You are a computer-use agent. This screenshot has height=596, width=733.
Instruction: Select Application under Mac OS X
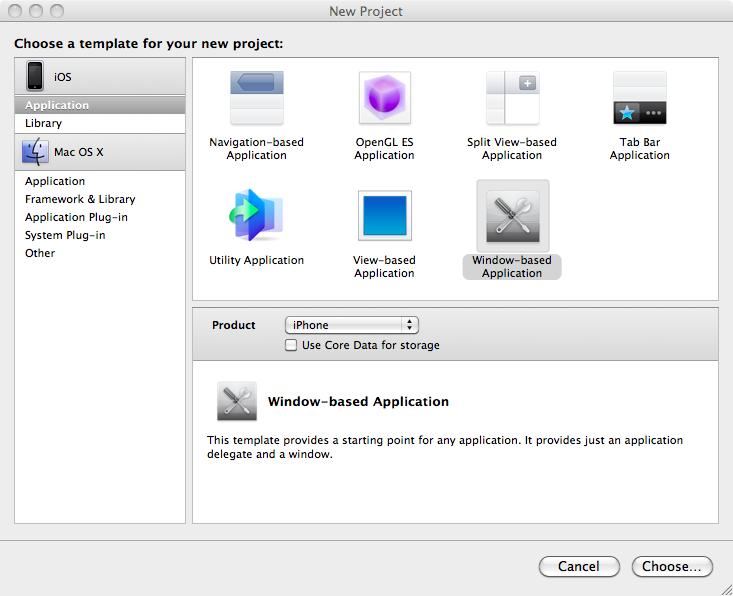tap(55, 181)
